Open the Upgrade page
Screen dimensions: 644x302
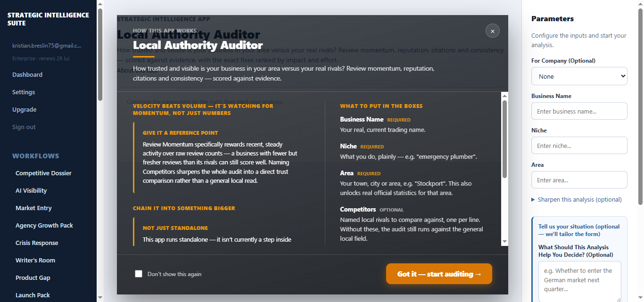tap(25, 109)
